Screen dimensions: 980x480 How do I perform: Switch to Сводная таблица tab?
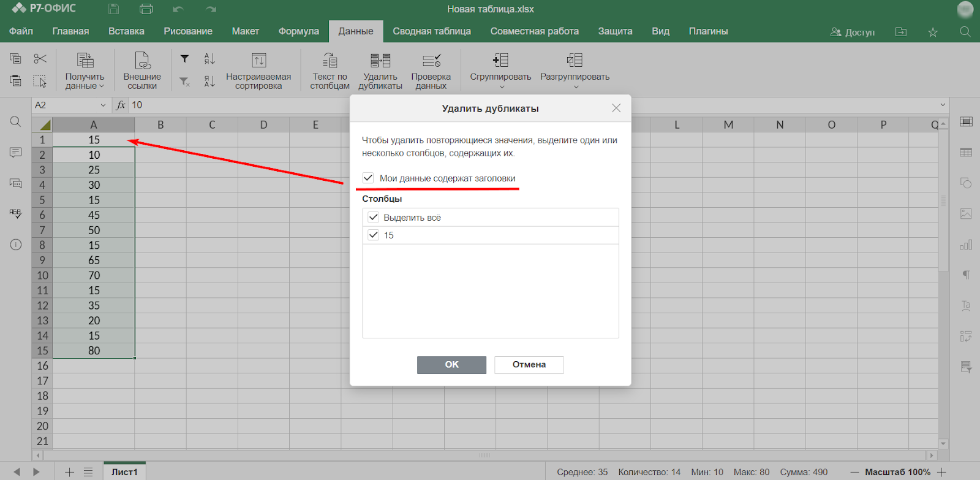pos(432,31)
